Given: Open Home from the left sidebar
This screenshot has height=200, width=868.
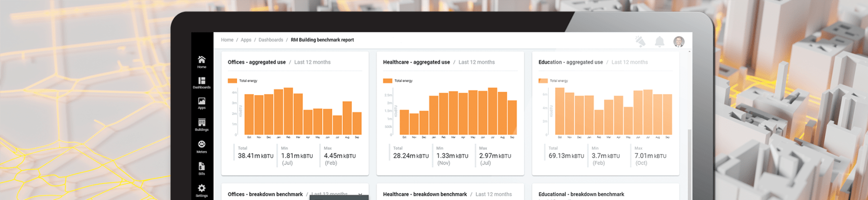Looking at the screenshot, I should coord(202,61).
